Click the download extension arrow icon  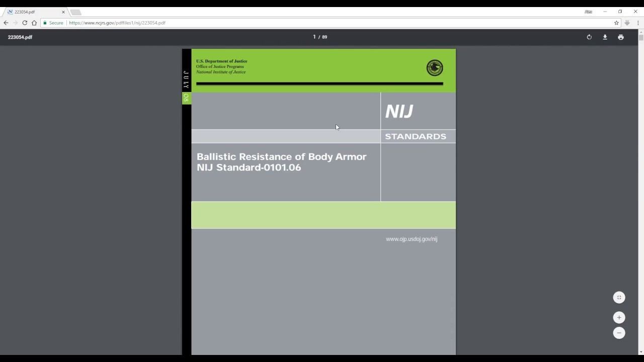[627, 23]
